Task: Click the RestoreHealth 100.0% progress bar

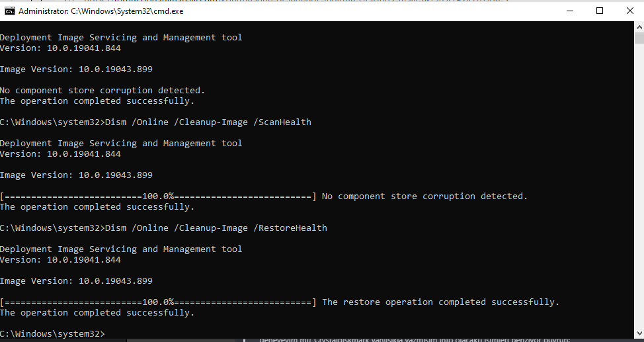Action: [159, 302]
